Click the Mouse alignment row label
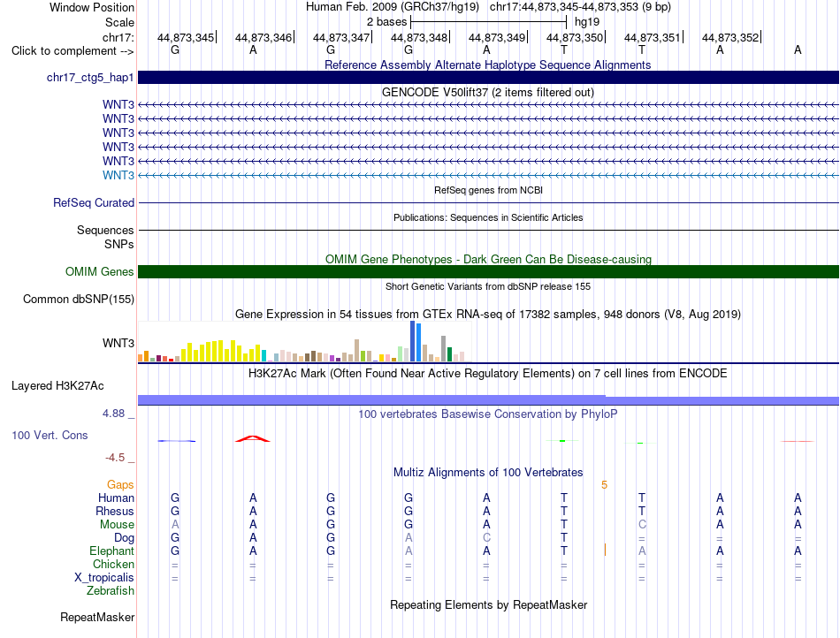This screenshot has width=840, height=638. pyautogui.click(x=117, y=525)
